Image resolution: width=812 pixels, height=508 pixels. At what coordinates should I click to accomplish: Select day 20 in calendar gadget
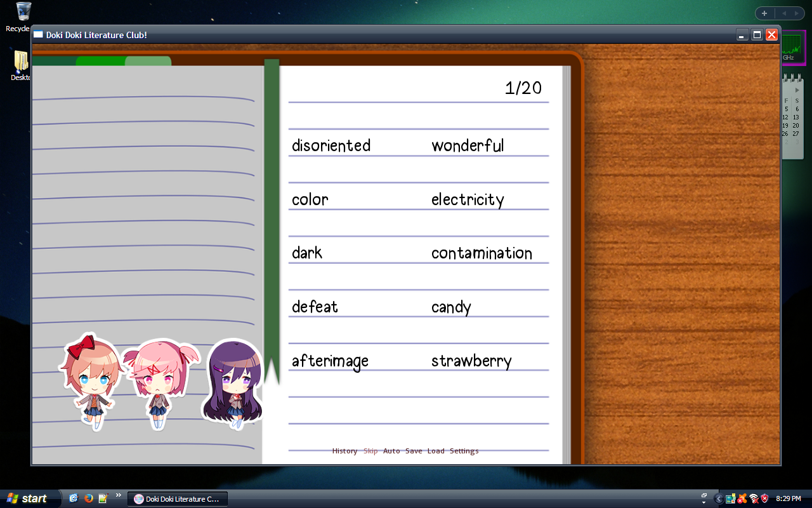pos(796,126)
